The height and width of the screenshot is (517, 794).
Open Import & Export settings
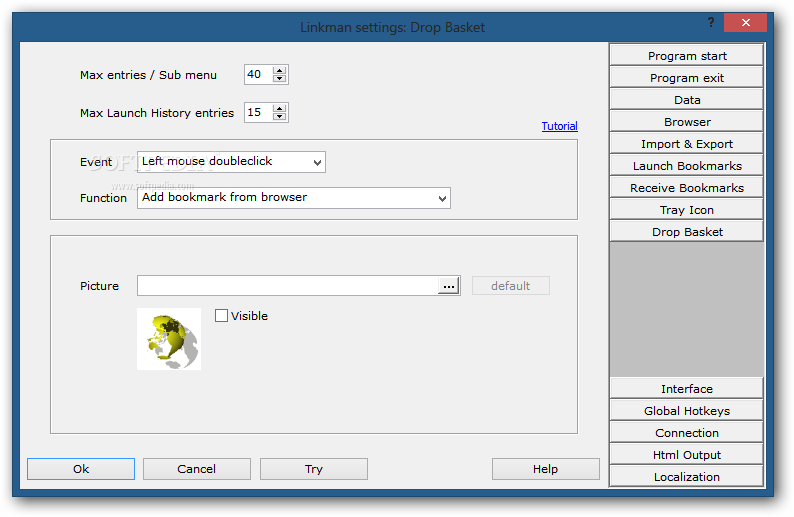(686, 144)
